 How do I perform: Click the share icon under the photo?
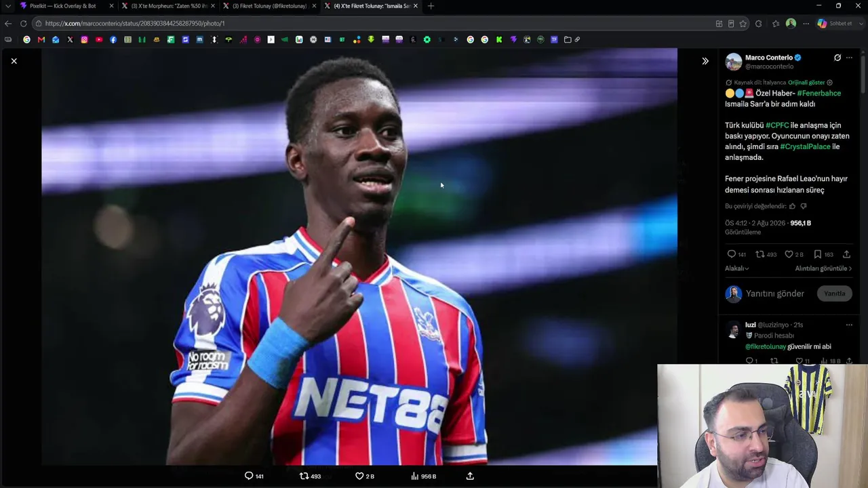tap(470, 476)
